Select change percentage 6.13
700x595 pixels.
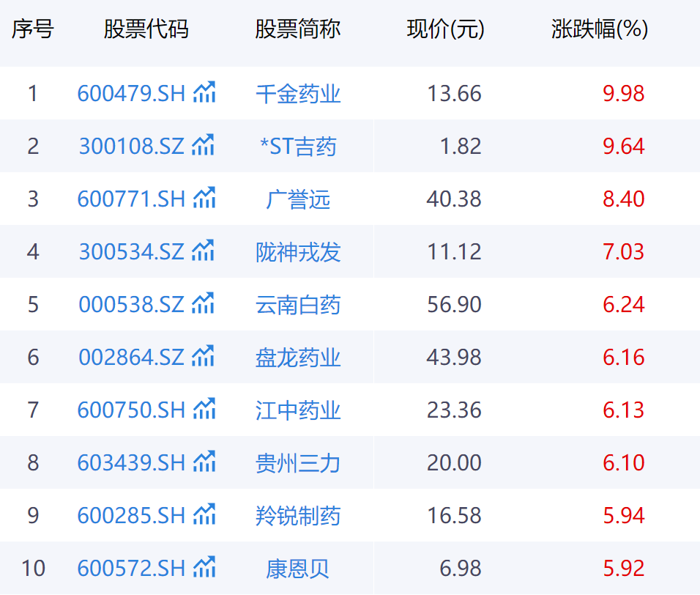click(624, 410)
